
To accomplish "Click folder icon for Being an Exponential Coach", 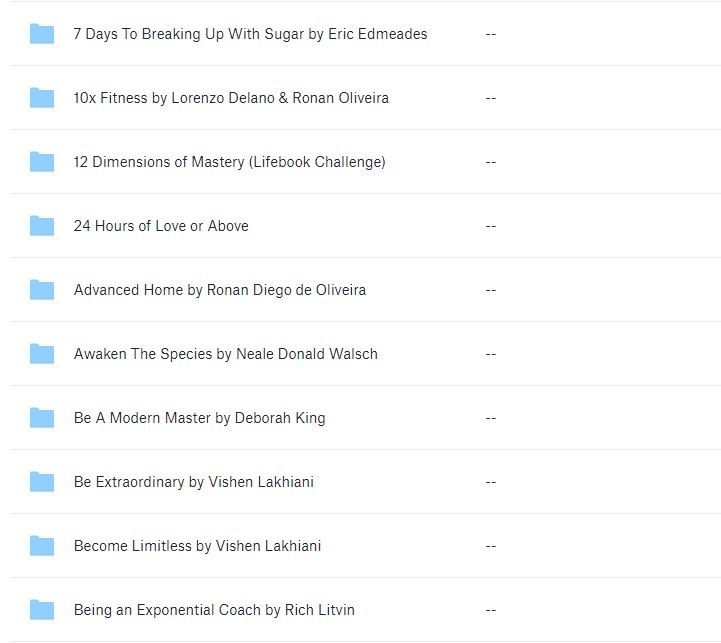I will coord(42,610).
